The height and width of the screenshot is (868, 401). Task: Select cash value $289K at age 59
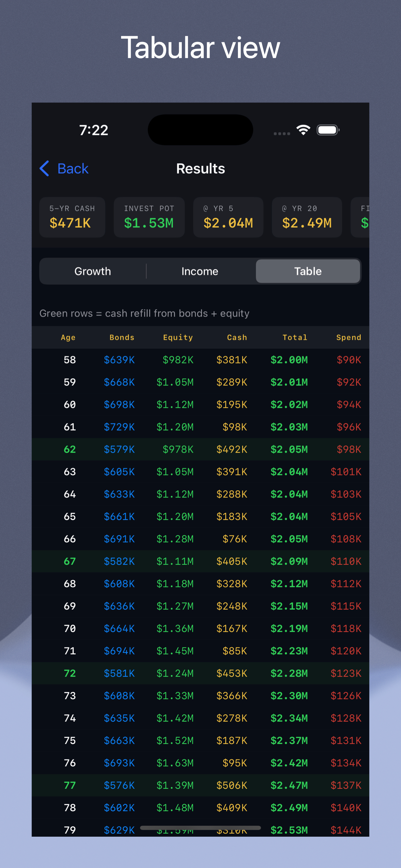pyautogui.click(x=232, y=382)
